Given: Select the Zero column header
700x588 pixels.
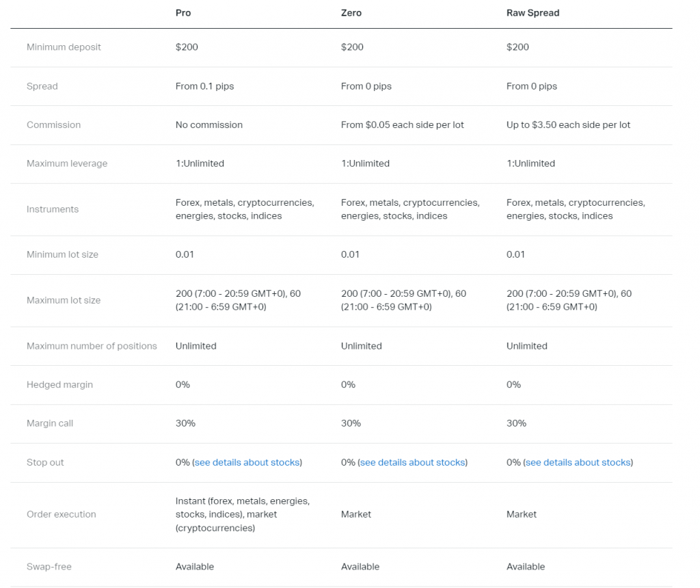Looking at the screenshot, I should (x=351, y=13).
